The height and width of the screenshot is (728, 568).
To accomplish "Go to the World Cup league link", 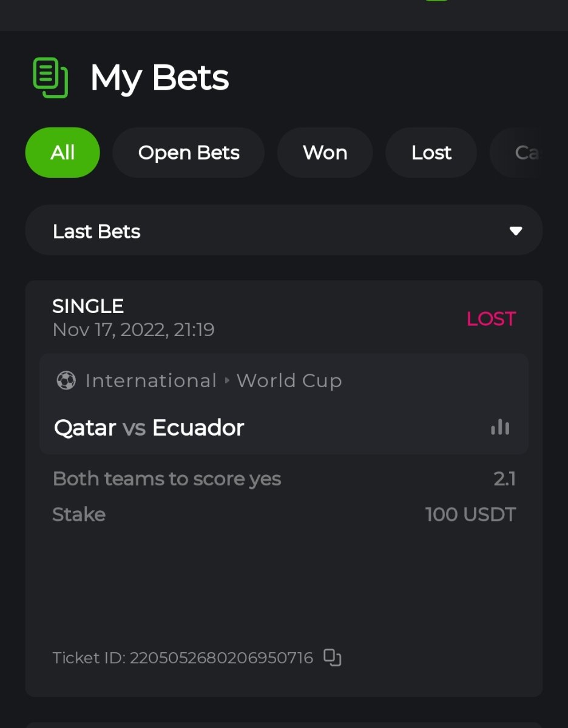I will 289,380.
